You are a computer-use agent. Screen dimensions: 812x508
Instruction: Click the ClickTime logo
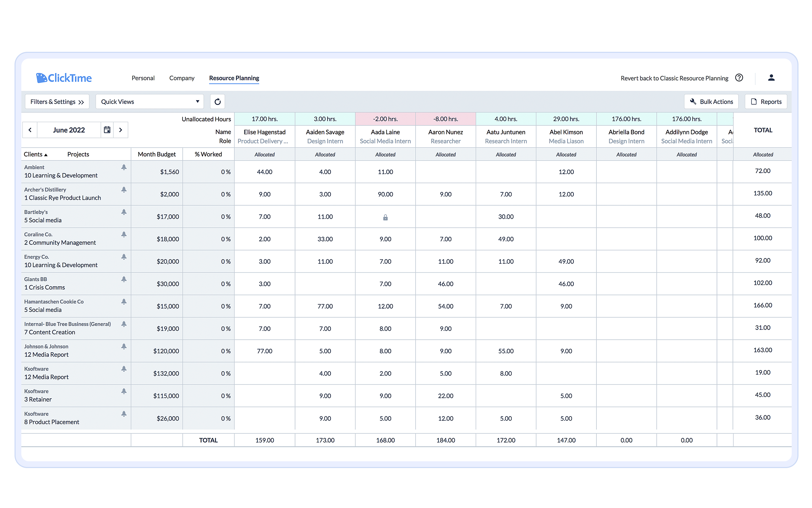[x=64, y=78]
